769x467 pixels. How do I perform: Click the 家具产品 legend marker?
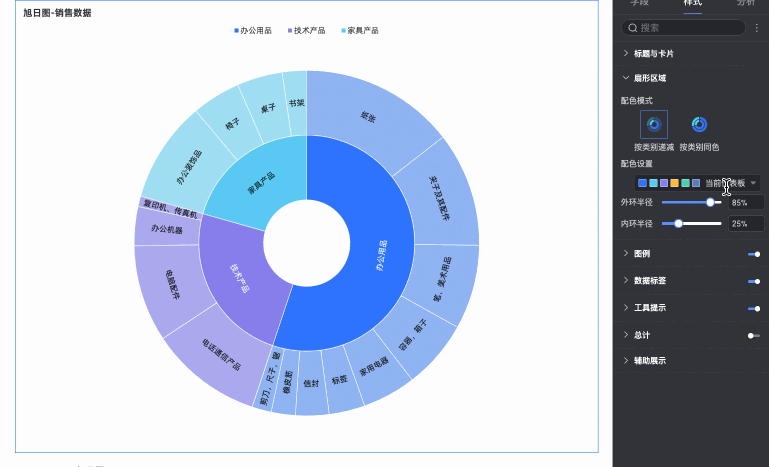[x=344, y=30]
